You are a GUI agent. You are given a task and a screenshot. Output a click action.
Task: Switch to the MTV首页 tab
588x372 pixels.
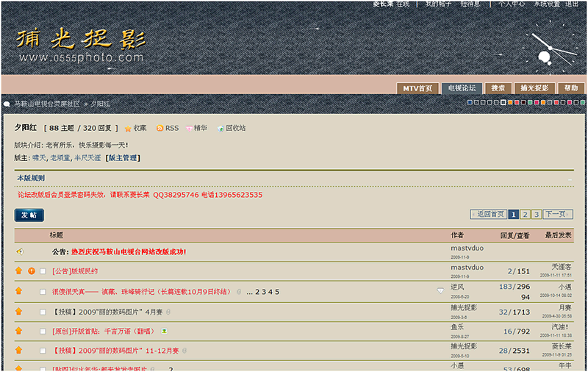coord(417,88)
